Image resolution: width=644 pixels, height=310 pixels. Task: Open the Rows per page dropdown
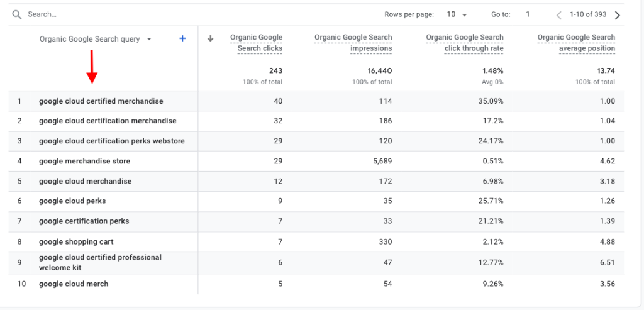pyautogui.click(x=456, y=14)
